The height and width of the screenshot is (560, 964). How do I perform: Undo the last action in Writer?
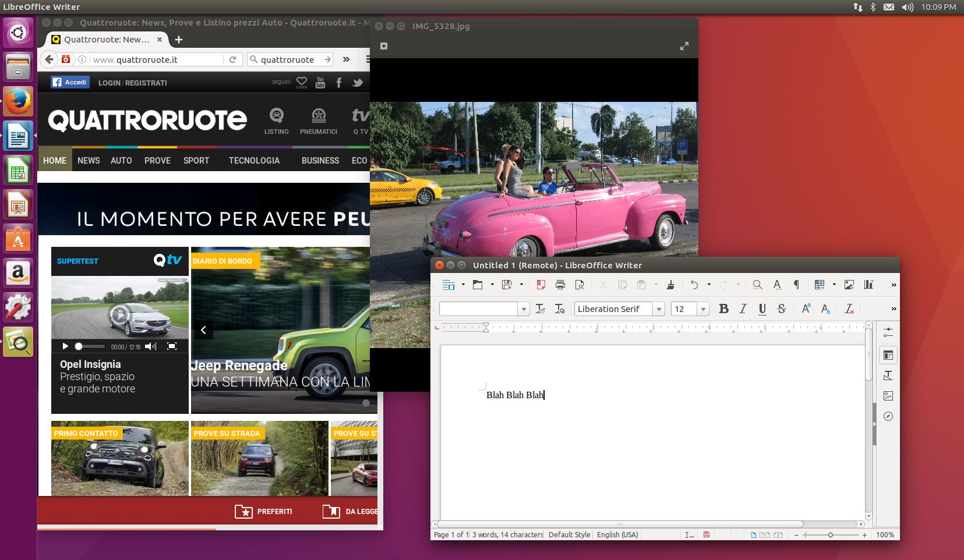[x=694, y=285]
